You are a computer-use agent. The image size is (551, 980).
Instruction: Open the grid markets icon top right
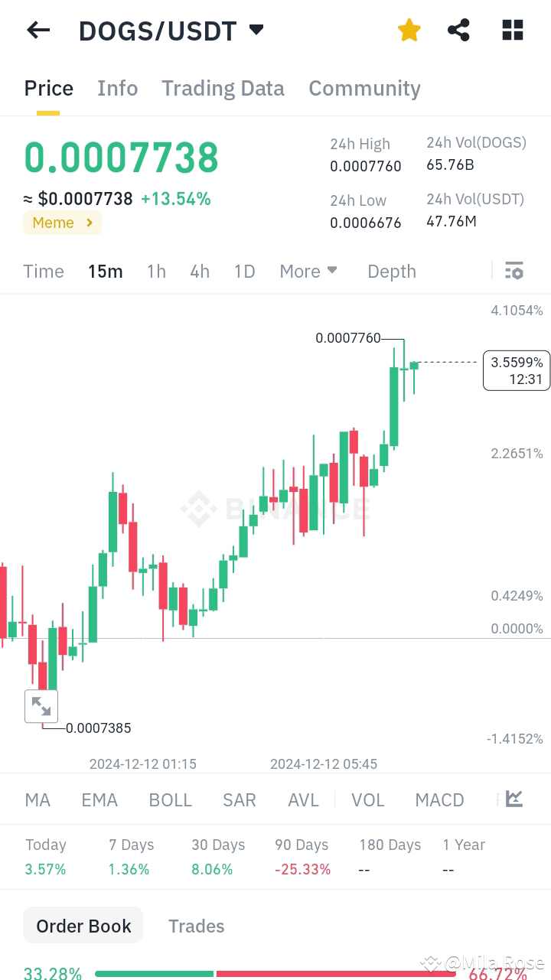coord(511,30)
